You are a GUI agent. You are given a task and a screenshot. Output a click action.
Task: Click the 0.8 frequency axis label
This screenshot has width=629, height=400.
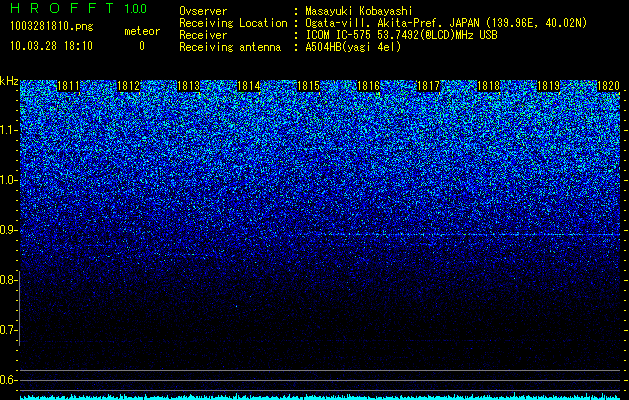pos(8,280)
